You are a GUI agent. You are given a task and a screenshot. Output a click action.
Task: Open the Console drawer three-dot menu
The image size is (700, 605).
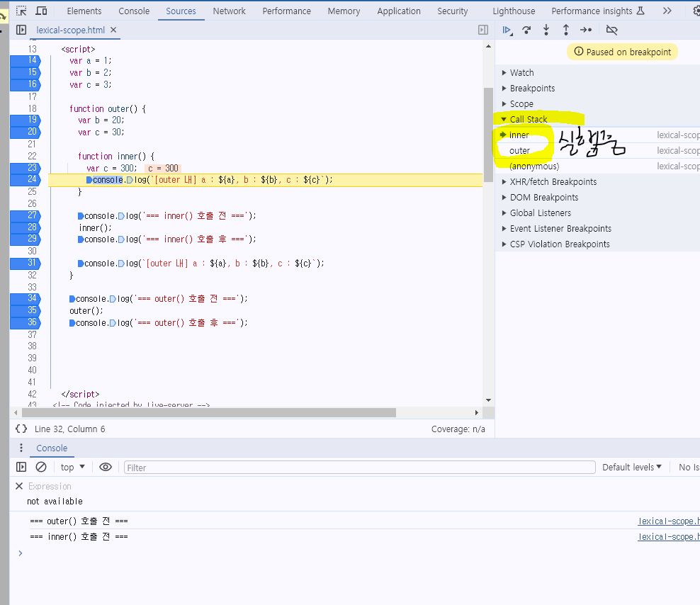(21, 448)
